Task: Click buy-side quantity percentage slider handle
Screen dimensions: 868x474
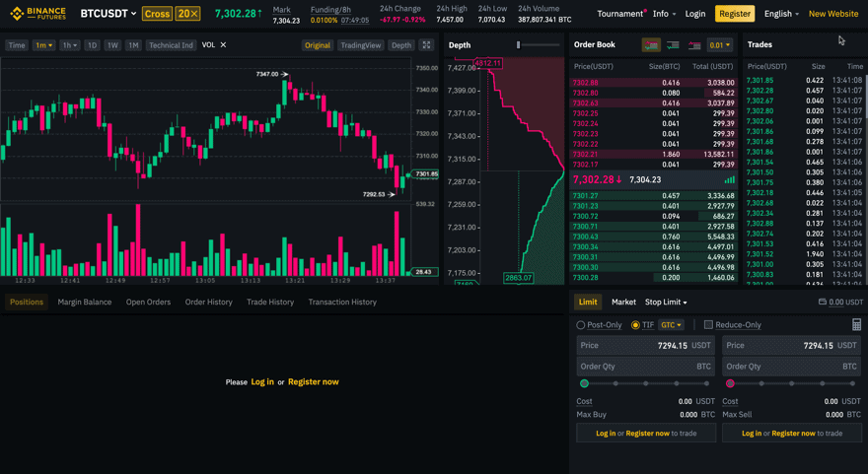Action: (x=584, y=383)
